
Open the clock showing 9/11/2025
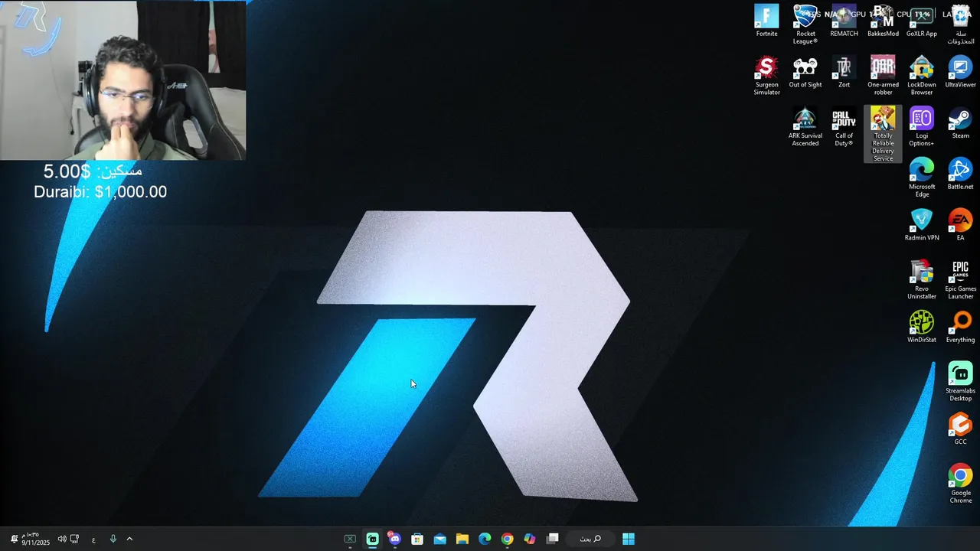[x=35, y=539]
